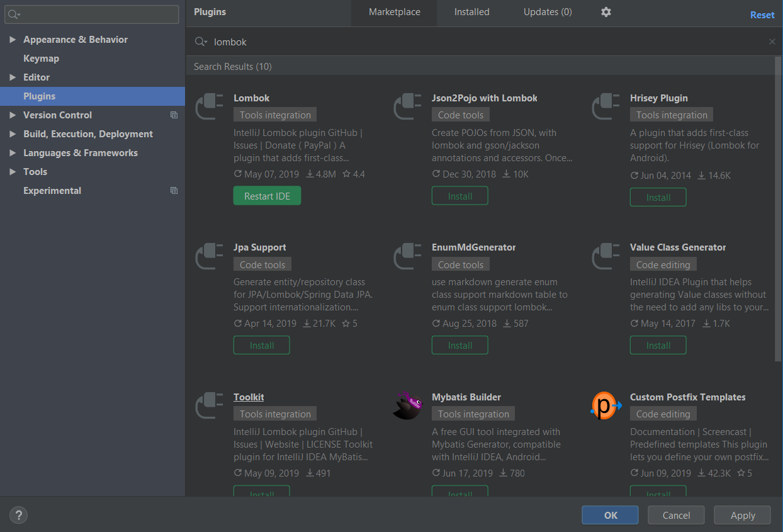Click the plugin results vertical scrollbar
The image size is (783, 532).
(778, 208)
